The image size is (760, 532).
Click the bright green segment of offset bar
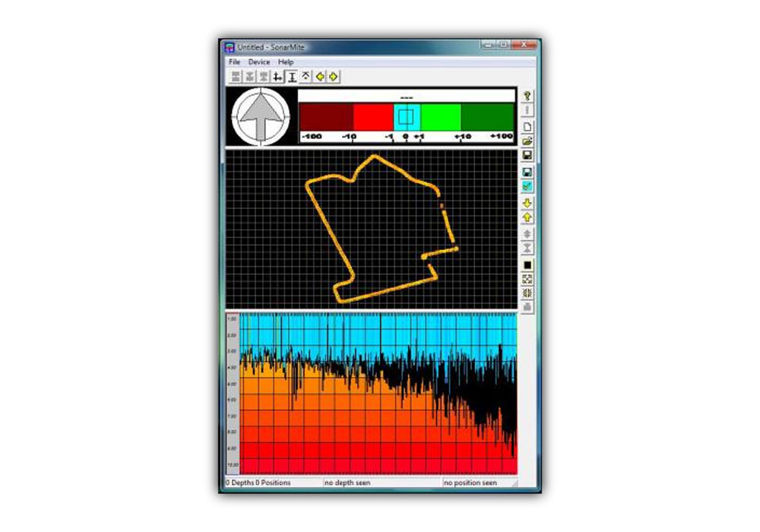click(x=440, y=117)
